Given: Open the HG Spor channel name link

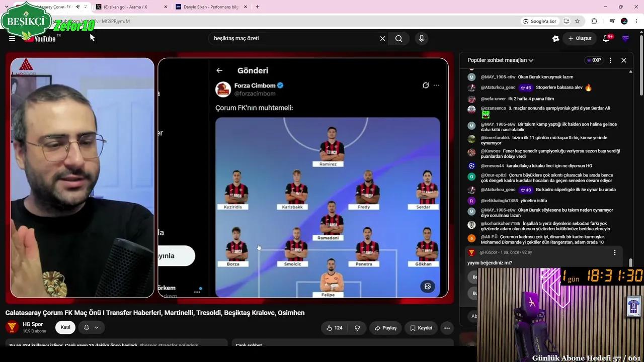Looking at the screenshot, I should 33,324.
